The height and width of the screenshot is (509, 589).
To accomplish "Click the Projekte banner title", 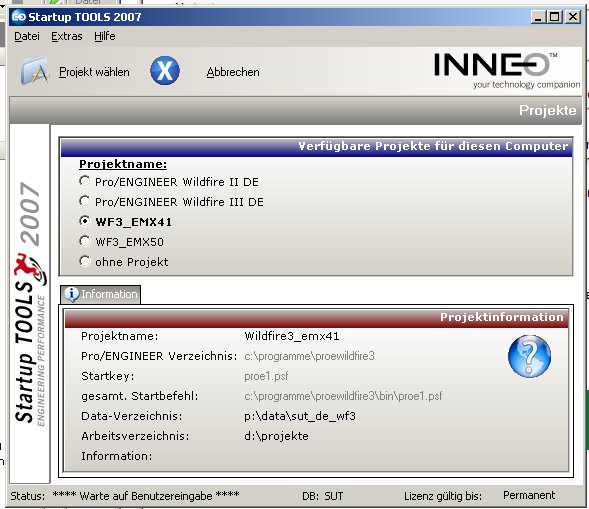I will click(x=547, y=110).
